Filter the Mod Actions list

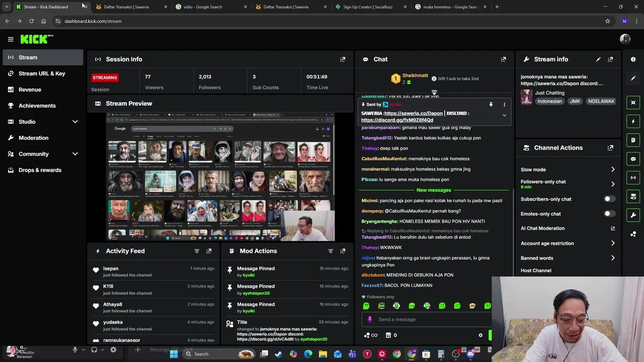coord(331,251)
